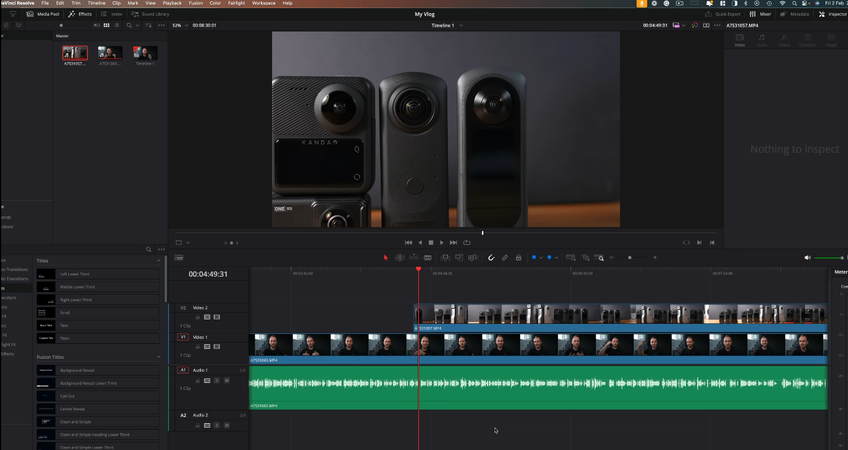Mute the Audio 1 track
The image size is (848, 450).
point(227,381)
